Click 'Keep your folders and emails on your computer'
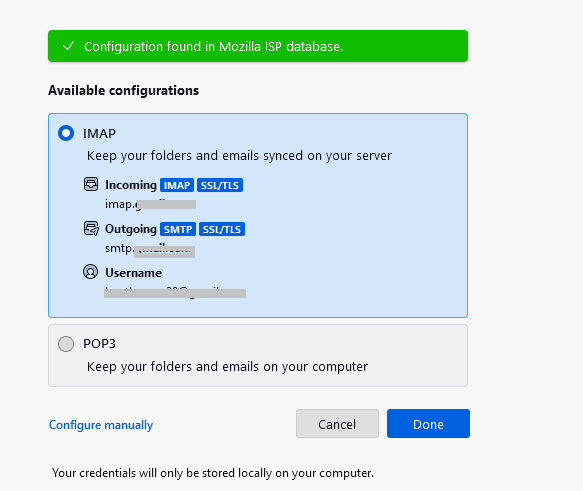Screen dimensions: 583x491 227,367
